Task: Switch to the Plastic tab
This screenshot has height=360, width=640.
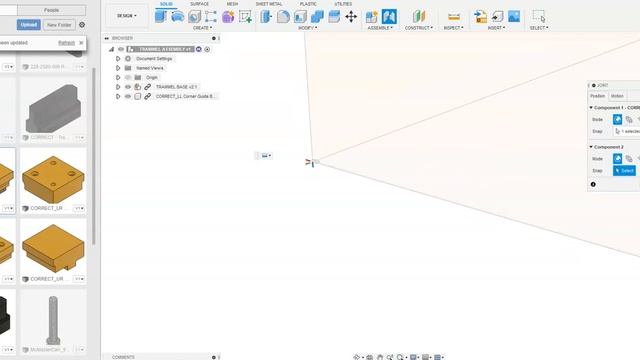Action: [308, 4]
